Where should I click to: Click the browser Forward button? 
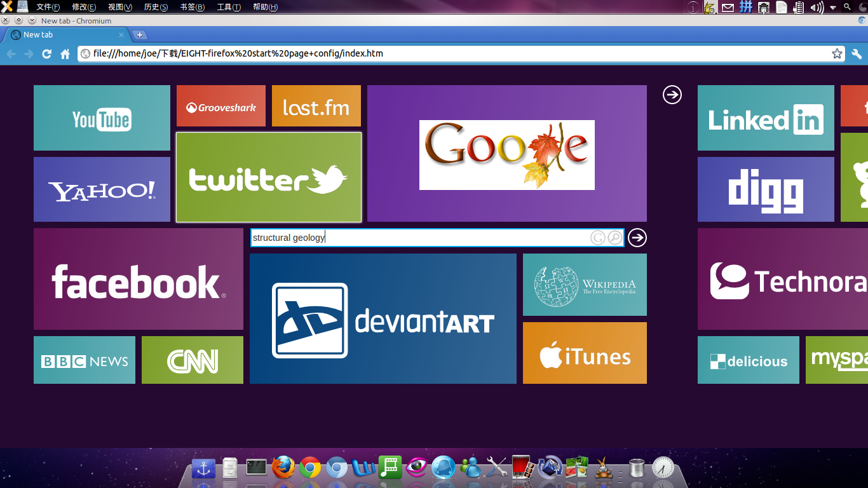[29, 54]
